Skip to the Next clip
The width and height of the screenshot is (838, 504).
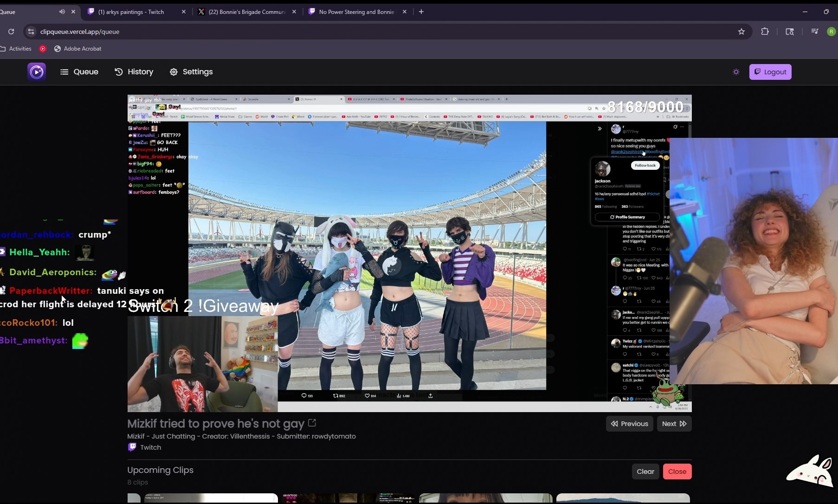pos(674,424)
